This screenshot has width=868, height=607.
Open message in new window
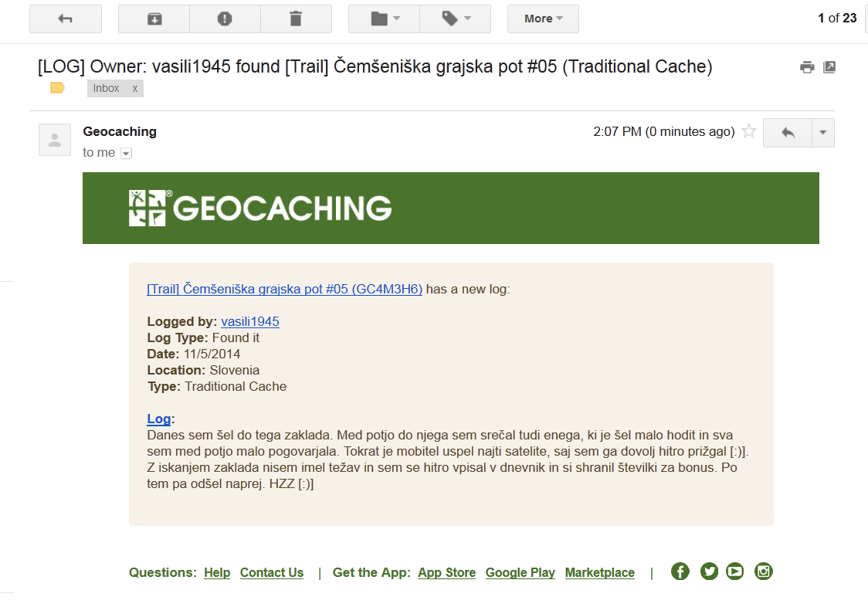(829, 67)
